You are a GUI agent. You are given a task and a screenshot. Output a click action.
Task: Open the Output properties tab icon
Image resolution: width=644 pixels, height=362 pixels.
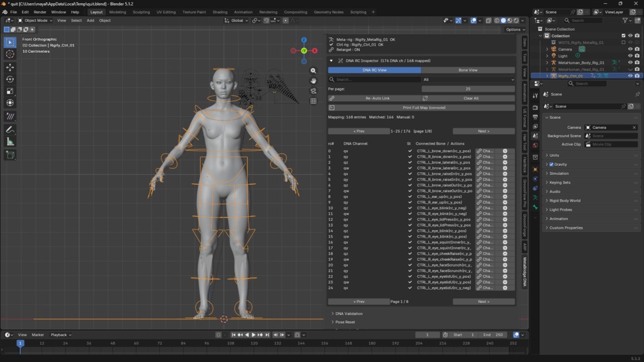(x=535, y=117)
